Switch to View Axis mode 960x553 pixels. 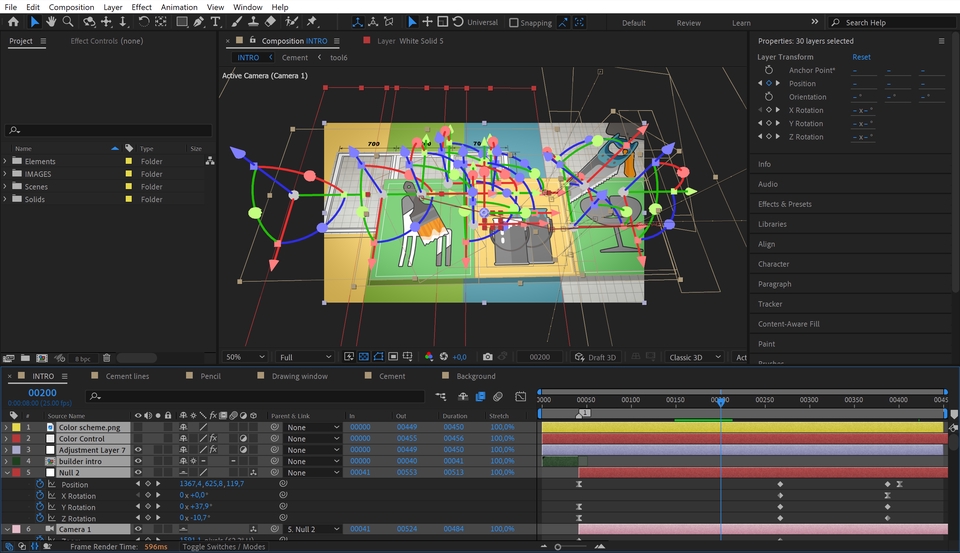[389, 22]
